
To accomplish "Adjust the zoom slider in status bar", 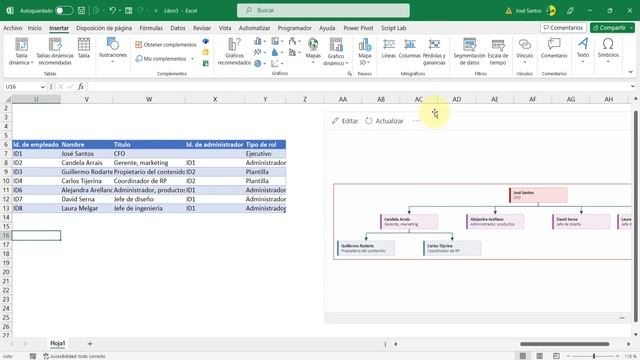I will (x=594, y=356).
